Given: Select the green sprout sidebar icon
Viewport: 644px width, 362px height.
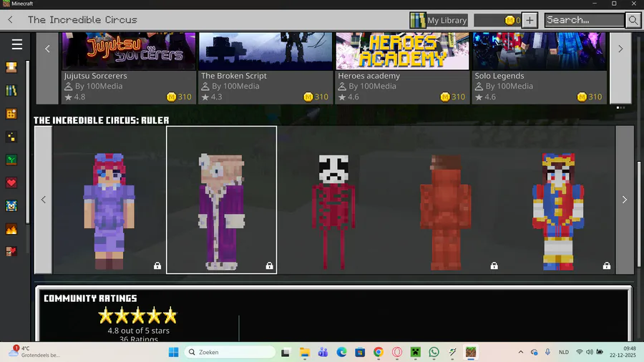Looking at the screenshot, I should [x=11, y=160].
